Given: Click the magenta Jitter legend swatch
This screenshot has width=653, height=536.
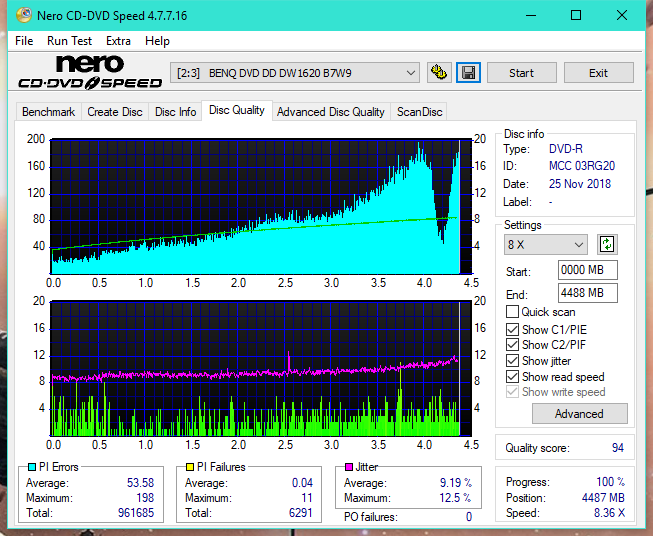Looking at the screenshot, I should [349, 467].
